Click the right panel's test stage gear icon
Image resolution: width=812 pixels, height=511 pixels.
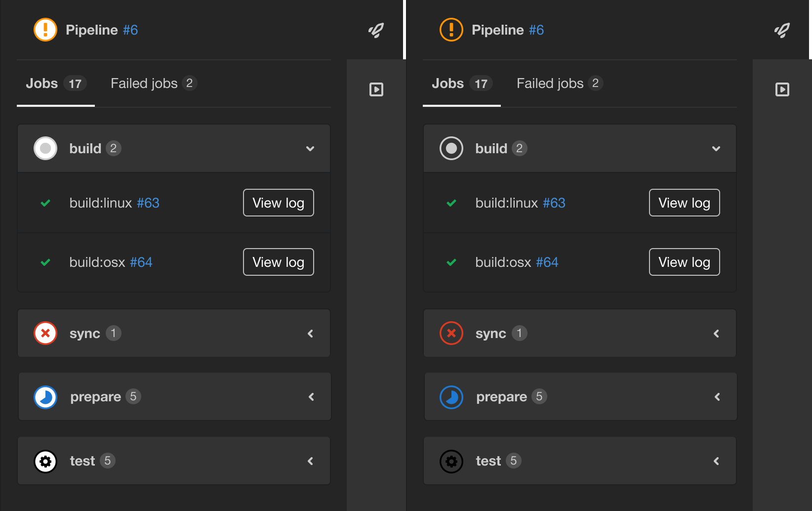[x=451, y=461]
